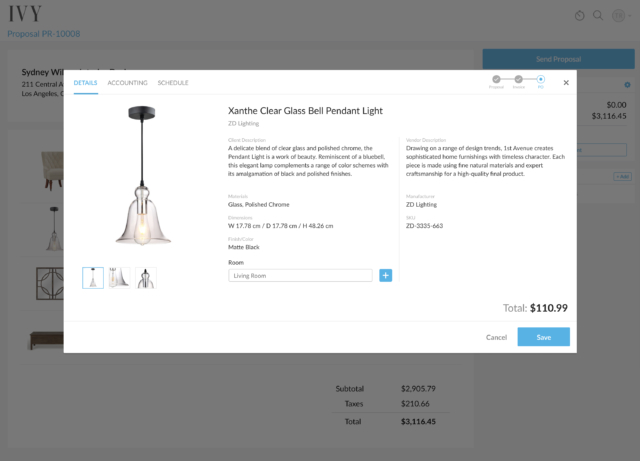The image size is (640, 461).
Task: Open the timer clock icon
Action: [x=580, y=16]
